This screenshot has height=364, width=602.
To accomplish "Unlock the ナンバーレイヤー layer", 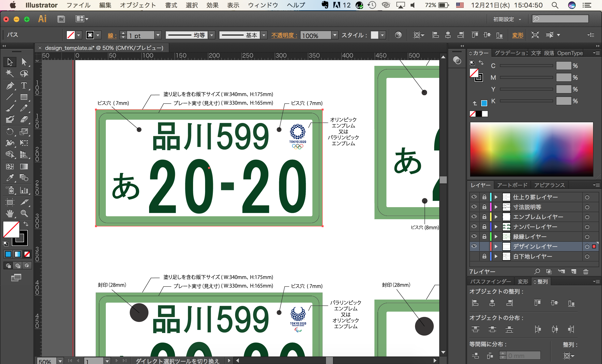I will click(x=484, y=226).
